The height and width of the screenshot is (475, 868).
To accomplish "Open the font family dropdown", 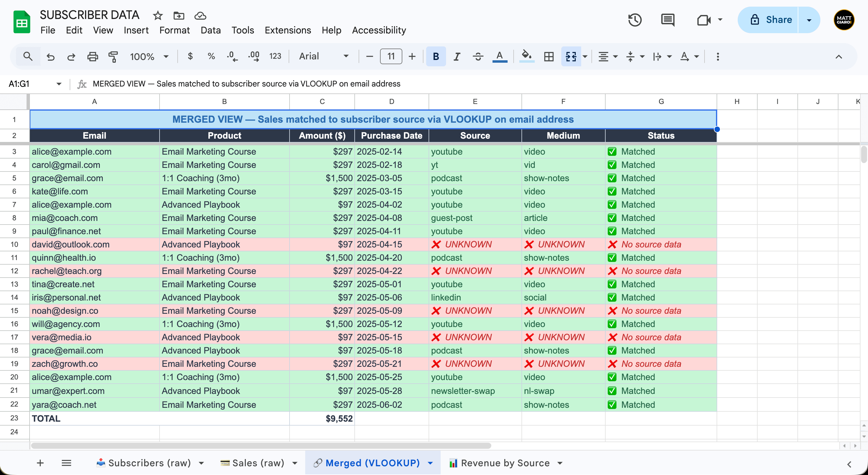I will tap(322, 56).
